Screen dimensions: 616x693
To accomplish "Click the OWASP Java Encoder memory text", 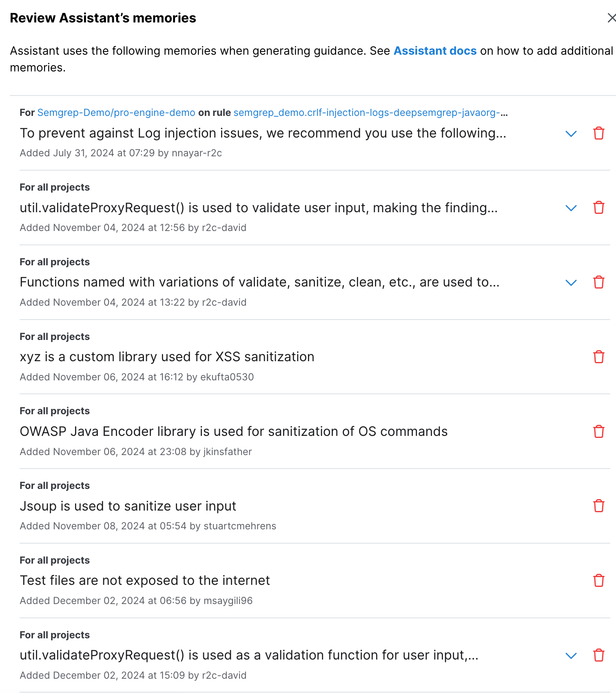I will 233,431.
